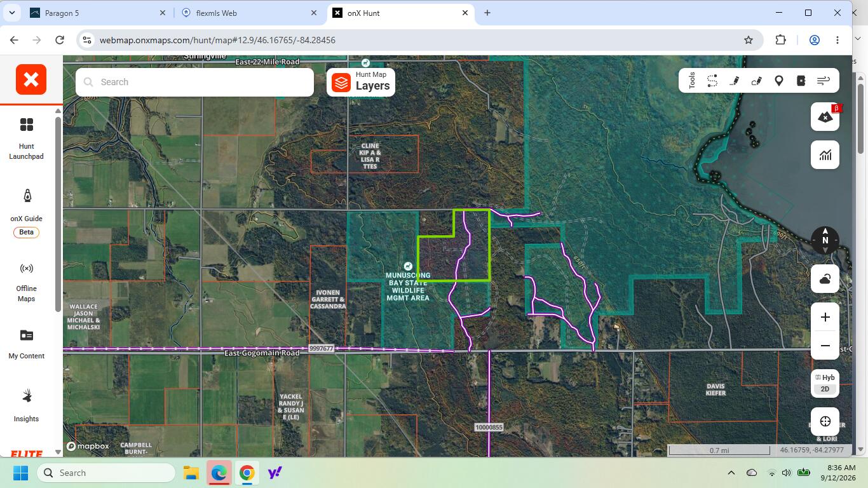The image size is (868, 488).
Task: Bookmark this page with the star
Action: tap(749, 40)
